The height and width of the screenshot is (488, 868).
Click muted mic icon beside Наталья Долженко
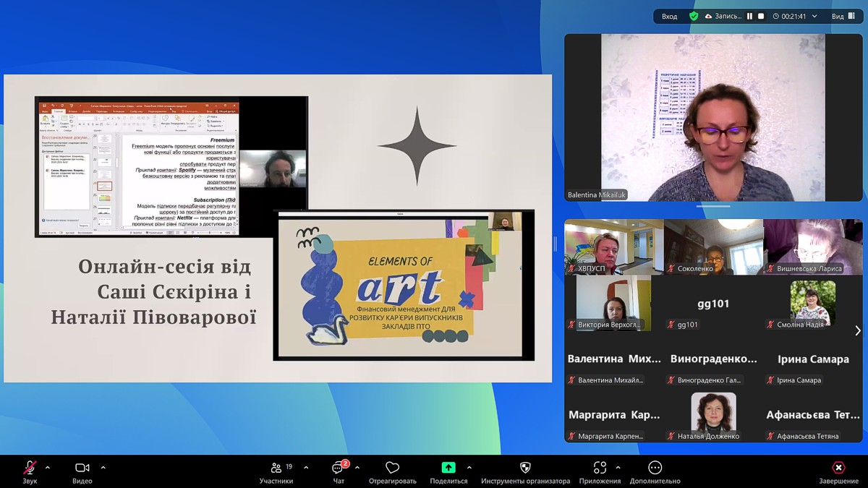[671, 436]
